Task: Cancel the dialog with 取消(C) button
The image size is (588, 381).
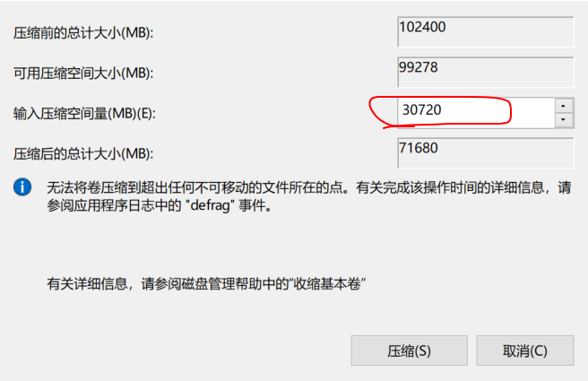Action: click(x=525, y=351)
